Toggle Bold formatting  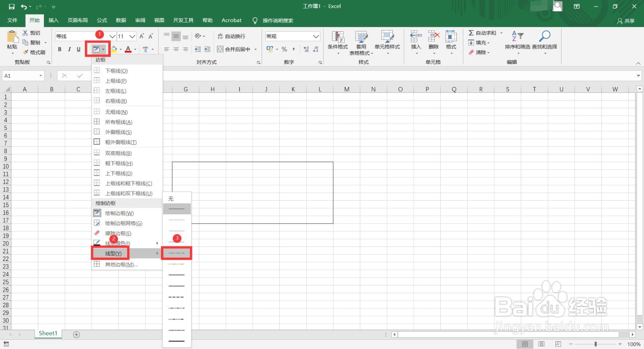point(60,49)
